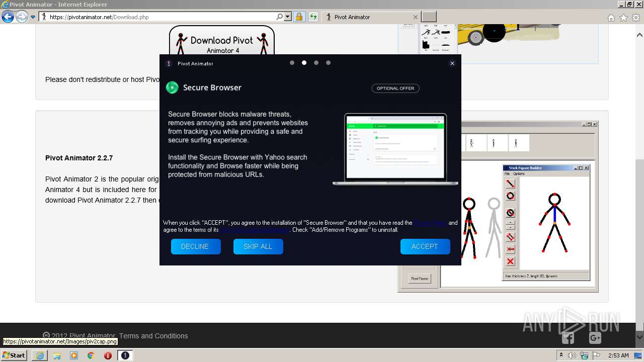
Task: Open the Terms and Conditions footer link
Action: [153, 336]
